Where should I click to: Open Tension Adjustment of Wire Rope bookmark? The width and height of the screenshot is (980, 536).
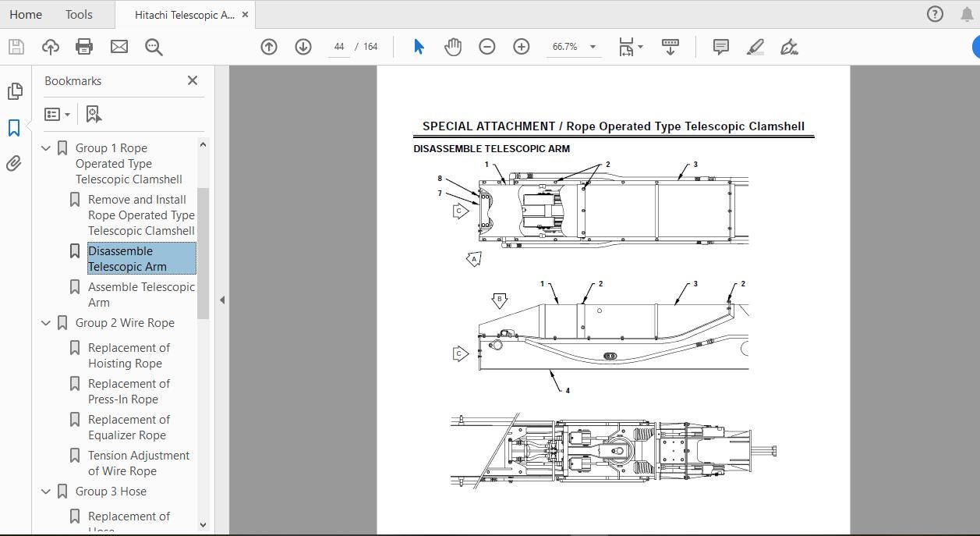[x=139, y=463]
